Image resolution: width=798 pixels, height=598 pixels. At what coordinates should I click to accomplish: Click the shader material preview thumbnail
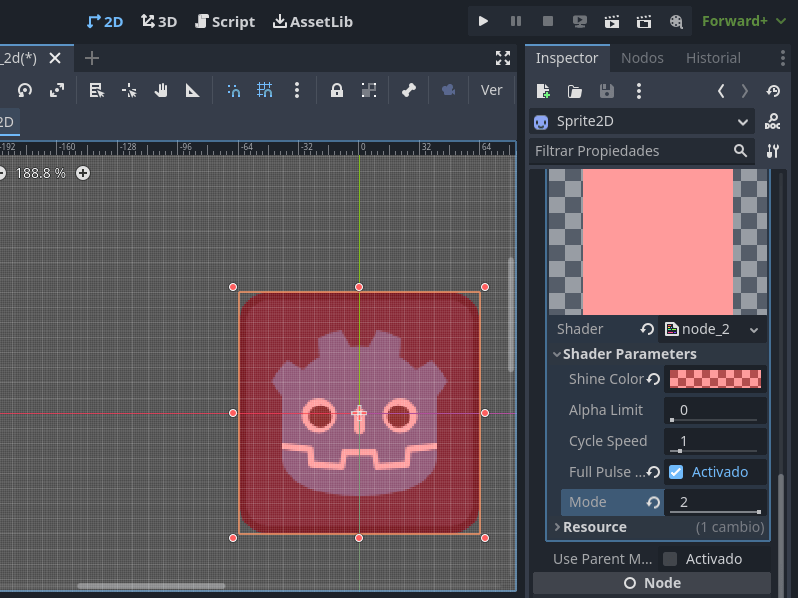tap(658, 242)
